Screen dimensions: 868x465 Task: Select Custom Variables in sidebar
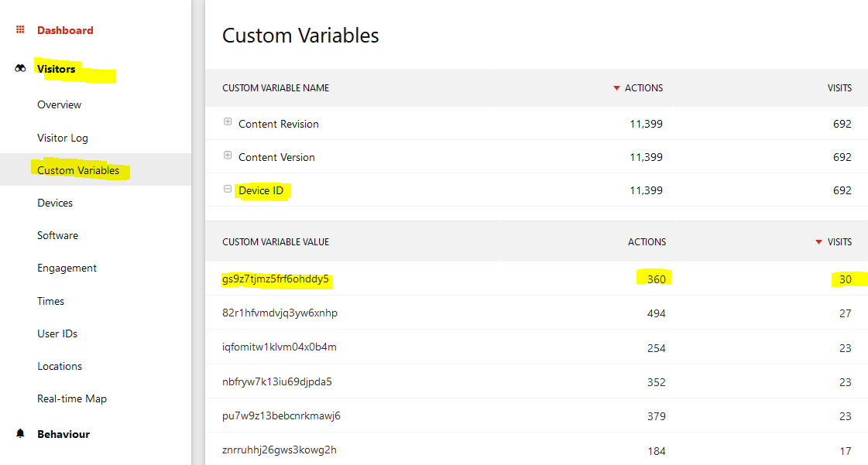78,170
